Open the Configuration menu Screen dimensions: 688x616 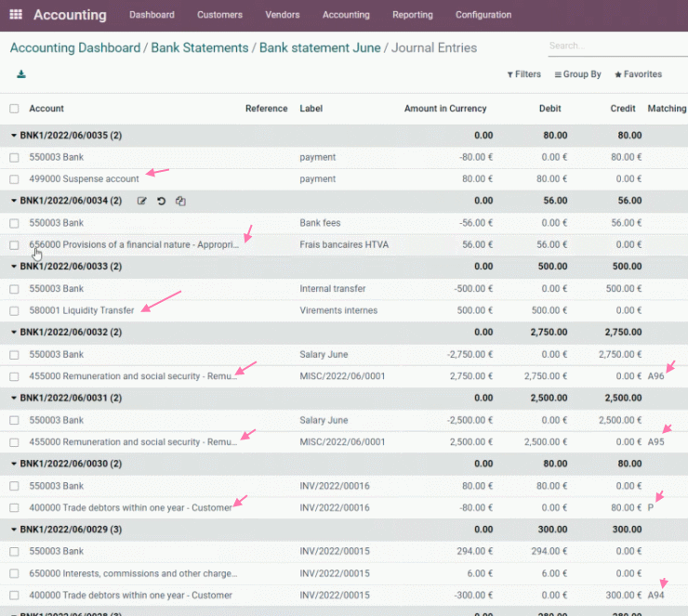(x=483, y=15)
